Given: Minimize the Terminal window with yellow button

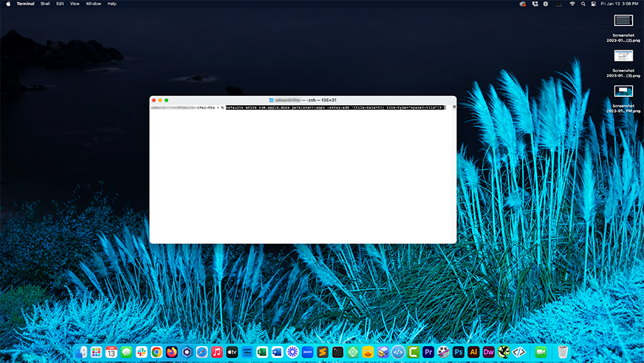Looking at the screenshot, I should 160,100.
